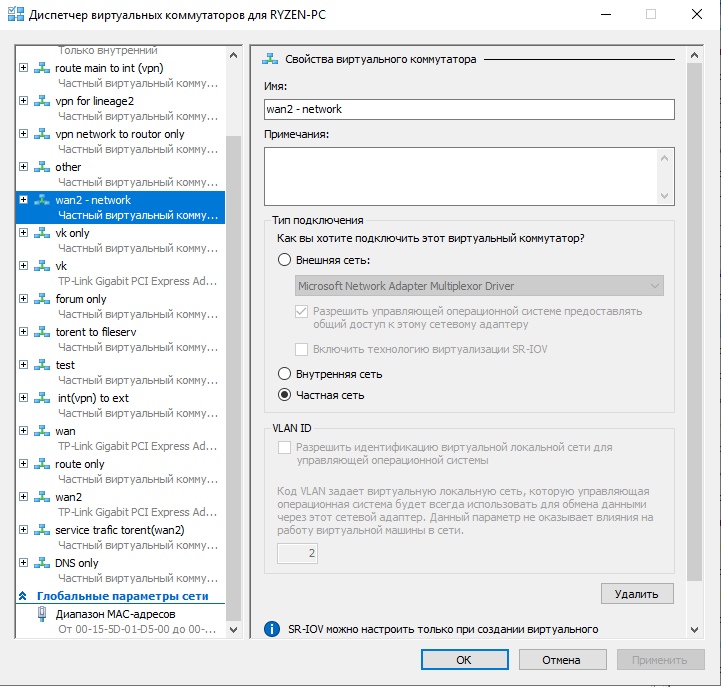721x687 pixels.
Task: Click the left list scrollbar up arrow
Action: click(x=234, y=56)
